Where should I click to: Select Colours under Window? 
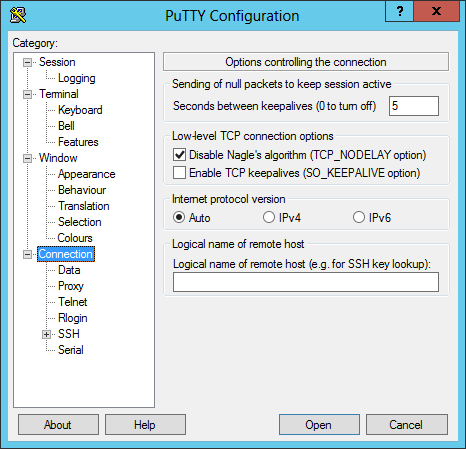click(x=75, y=238)
